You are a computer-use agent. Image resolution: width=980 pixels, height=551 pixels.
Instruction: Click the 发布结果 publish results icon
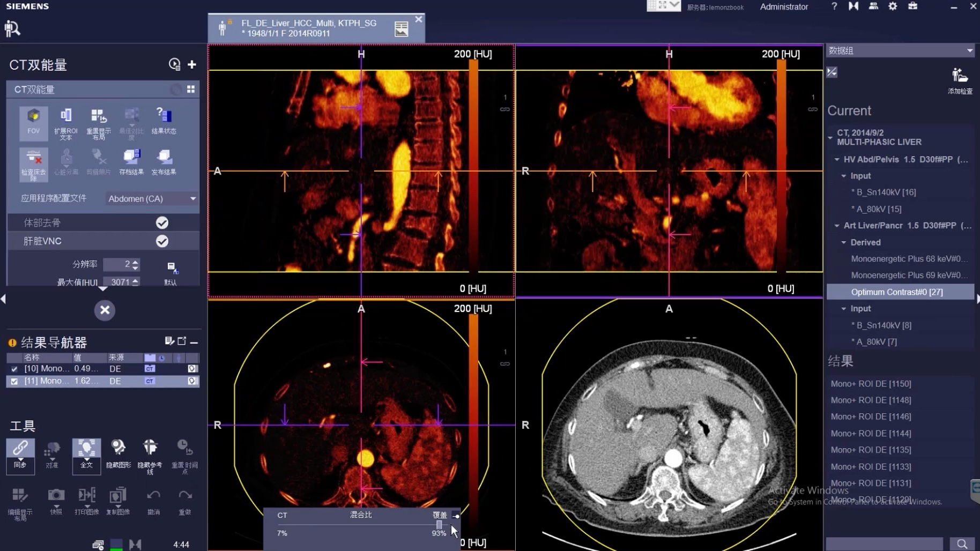pos(164,162)
